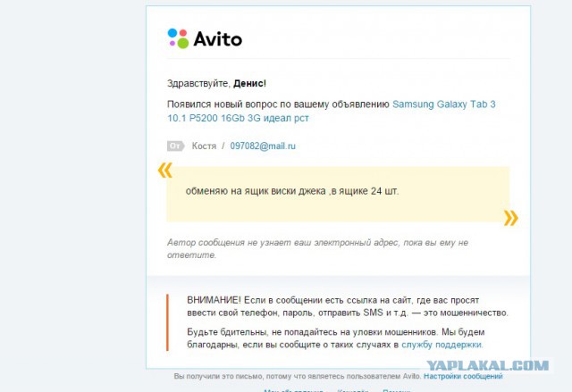This screenshot has width=572, height=392.
Task: Click the sender name Костя
Action: [204, 146]
